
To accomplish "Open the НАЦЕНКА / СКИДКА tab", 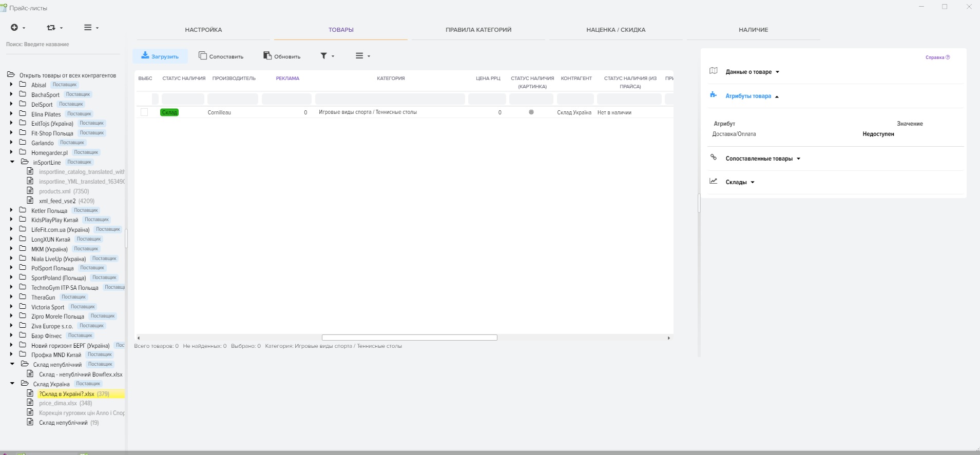I will 616,30.
